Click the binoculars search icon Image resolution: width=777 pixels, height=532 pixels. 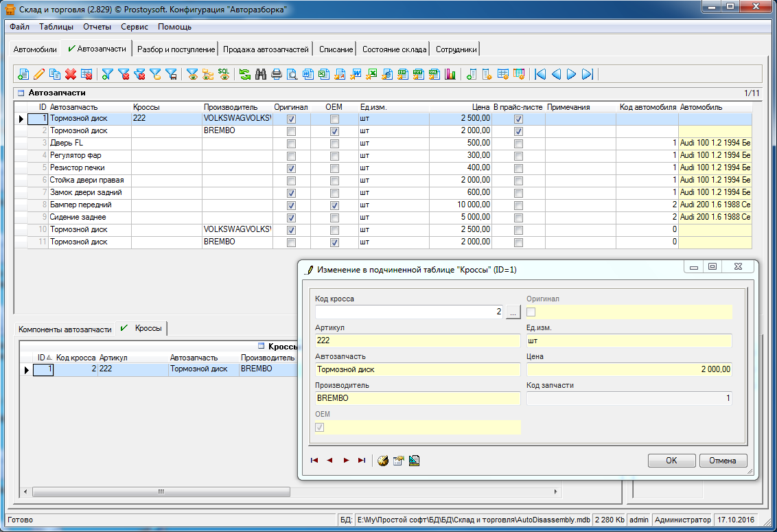tap(260, 74)
